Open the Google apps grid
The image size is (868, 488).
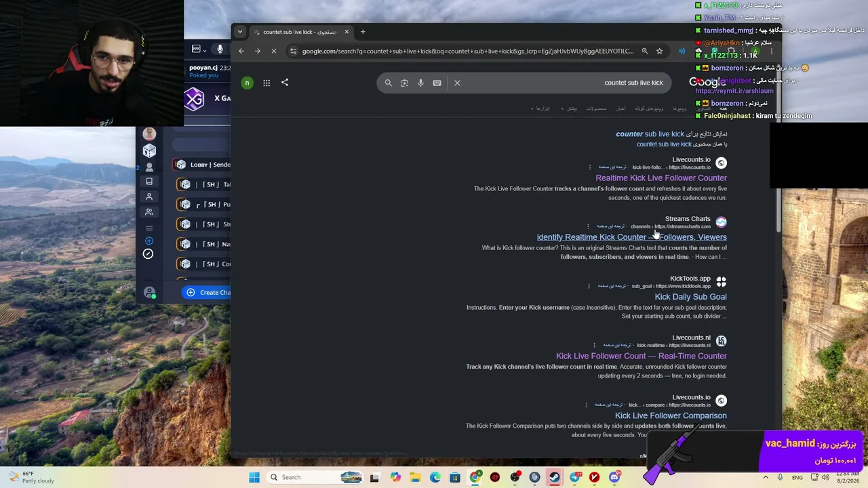pos(267,83)
